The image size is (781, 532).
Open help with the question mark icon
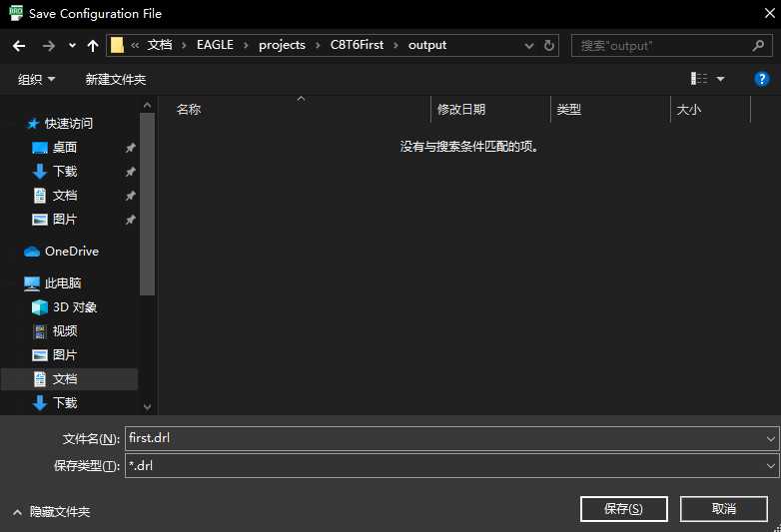(762, 79)
